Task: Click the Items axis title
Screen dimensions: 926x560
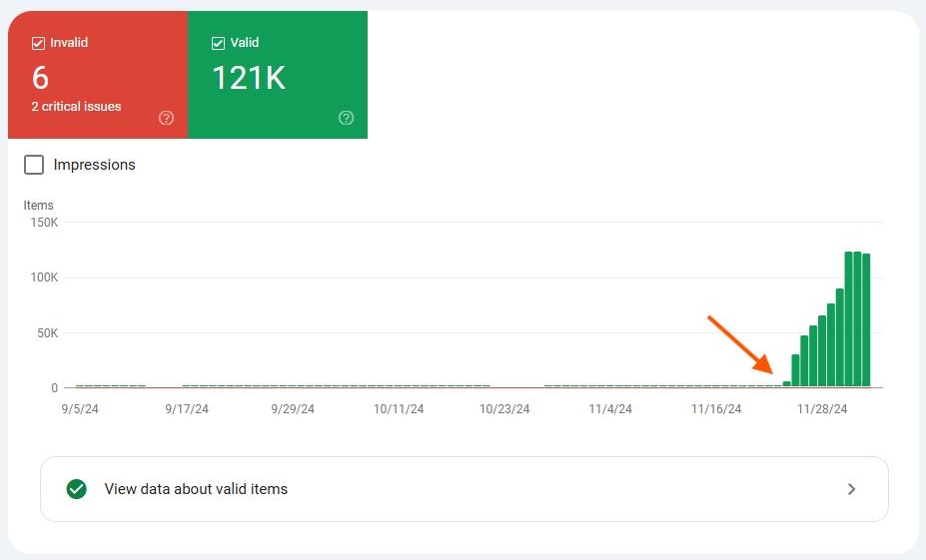Action: [x=39, y=205]
